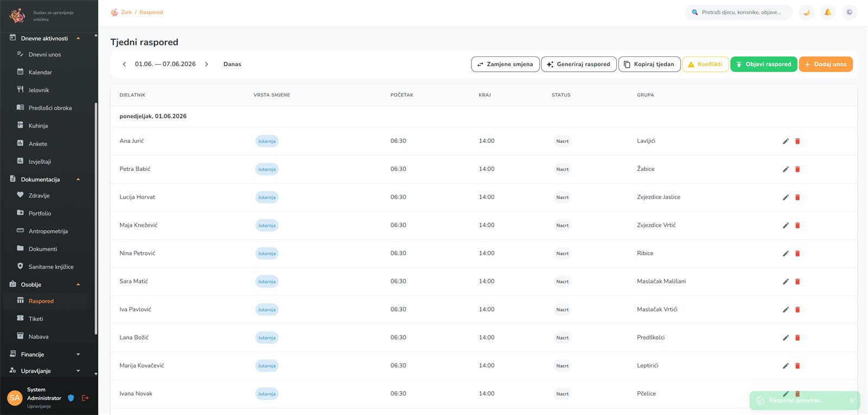Edit Ana Jurić's shift entry
868x415 pixels.
[786, 141]
